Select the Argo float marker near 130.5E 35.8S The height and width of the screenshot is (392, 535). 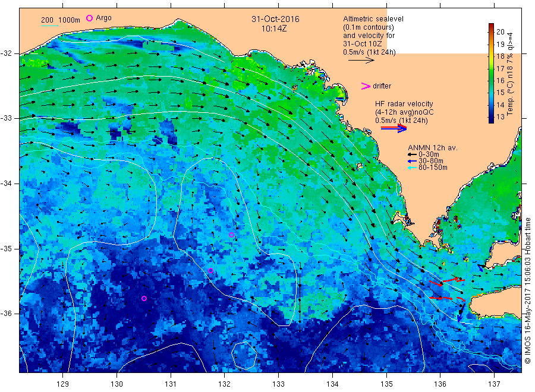144,298
